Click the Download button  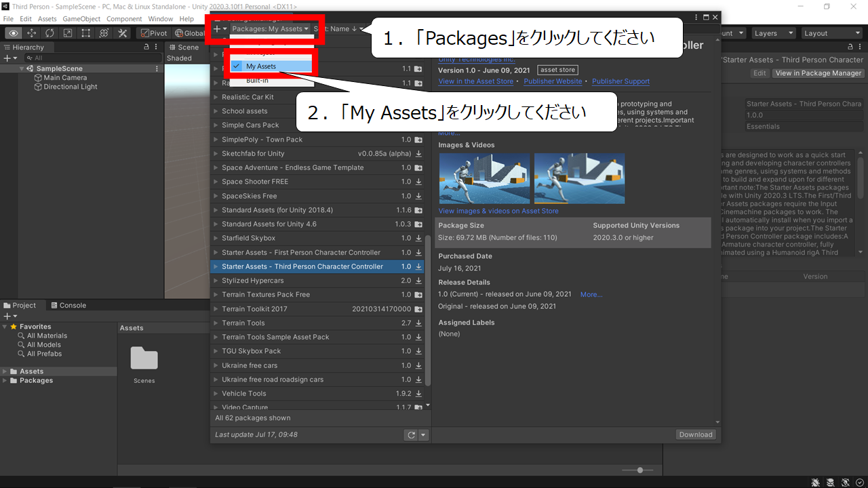click(x=696, y=434)
